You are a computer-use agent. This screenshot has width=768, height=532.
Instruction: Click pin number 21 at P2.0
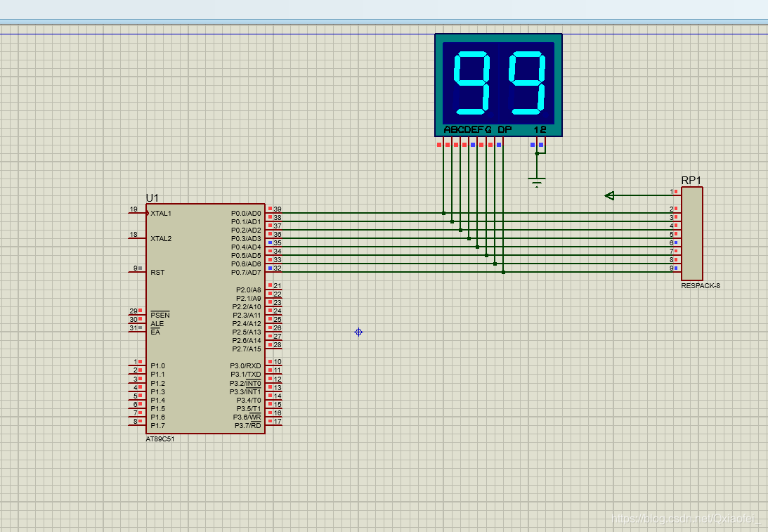click(278, 286)
